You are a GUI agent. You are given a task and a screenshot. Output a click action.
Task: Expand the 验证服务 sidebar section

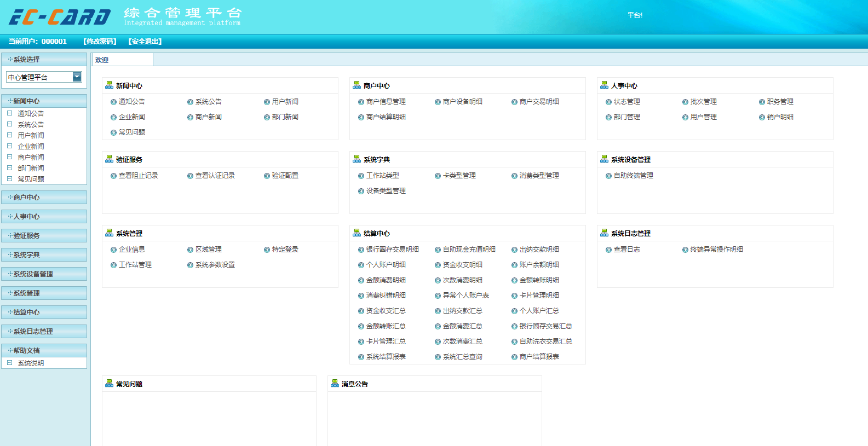point(44,235)
